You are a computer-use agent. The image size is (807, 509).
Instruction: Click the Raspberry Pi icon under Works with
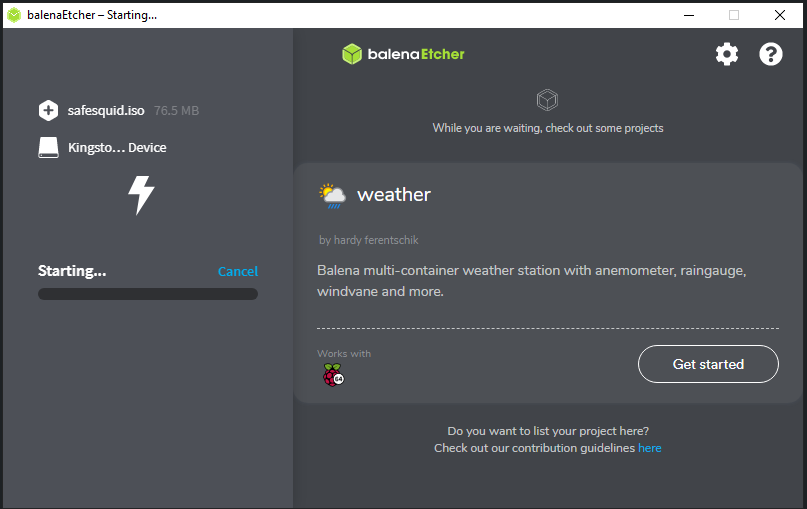point(333,375)
